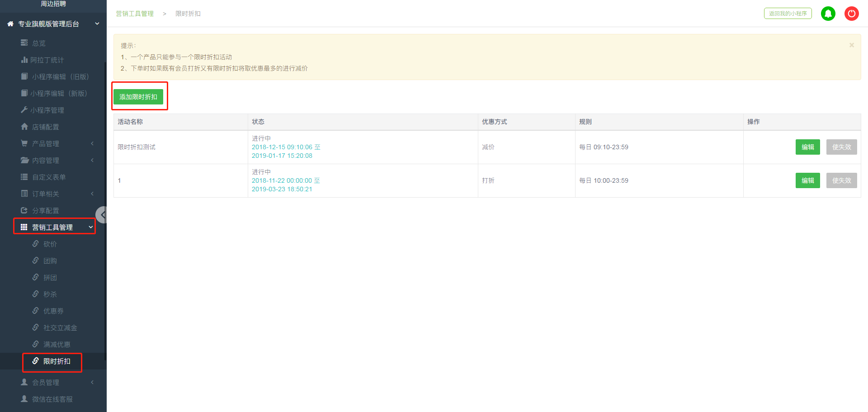Click the wrench icon for 小程序管理
Viewport: 868px width, 412px height.
pyautogui.click(x=24, y=110)
